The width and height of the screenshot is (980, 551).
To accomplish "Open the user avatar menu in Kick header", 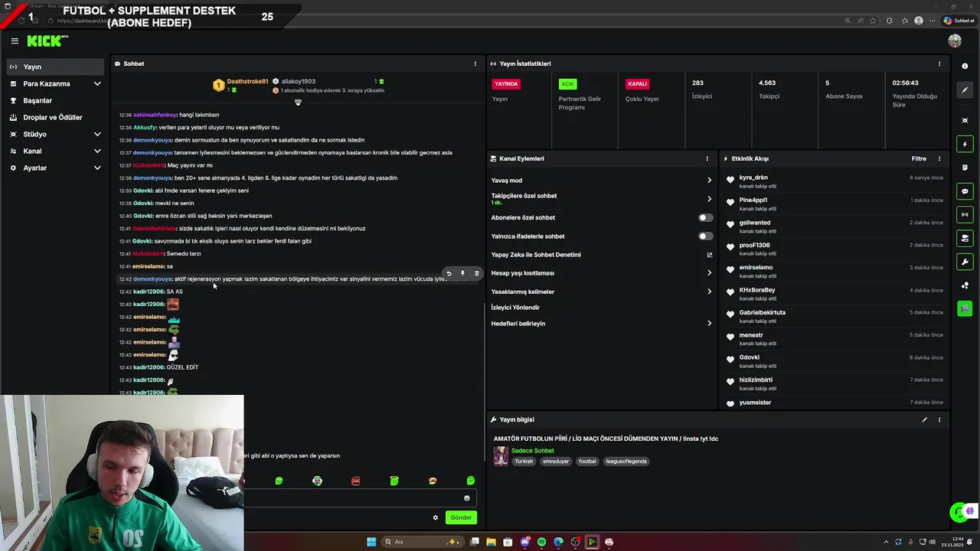I will coord(954,41).
